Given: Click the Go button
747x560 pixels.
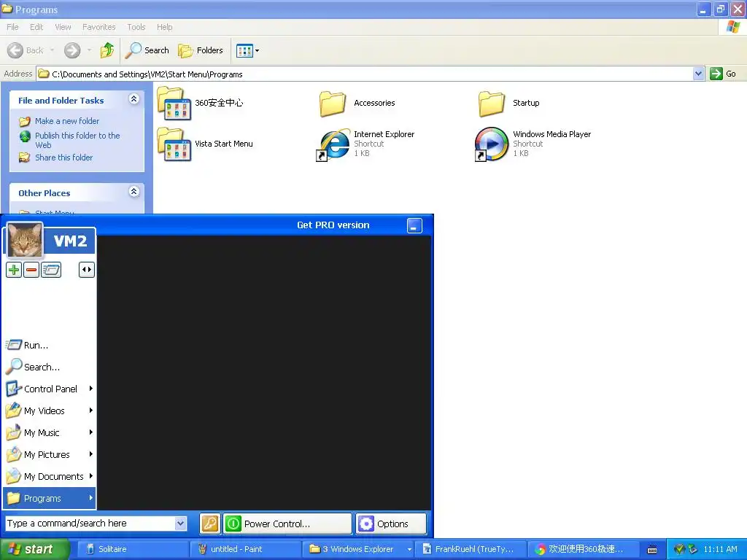Looking at the screenshot, I should pos(723,74).
